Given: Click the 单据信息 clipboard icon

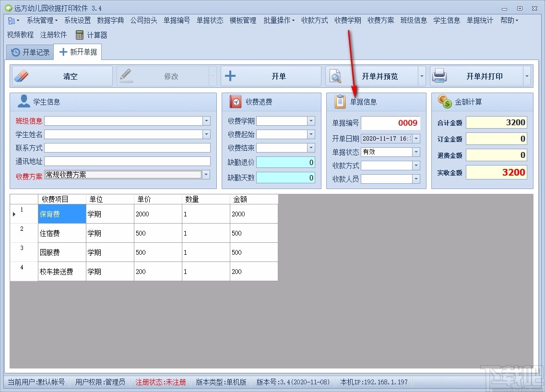Looking at the screenshot, I should click(339, 101).
